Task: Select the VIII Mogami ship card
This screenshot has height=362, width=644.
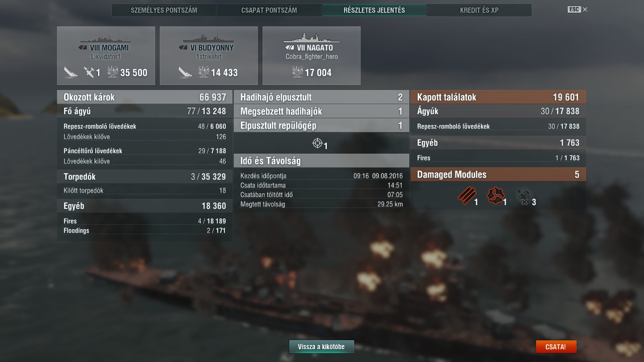Action: coord(106,56)
